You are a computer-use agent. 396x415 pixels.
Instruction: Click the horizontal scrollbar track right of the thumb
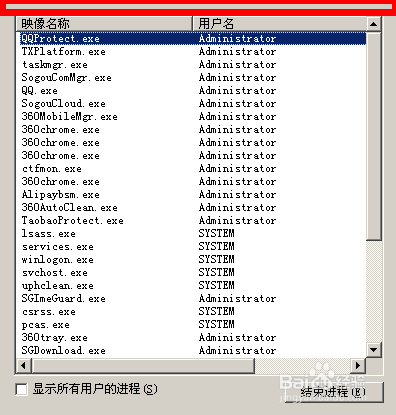302,365
